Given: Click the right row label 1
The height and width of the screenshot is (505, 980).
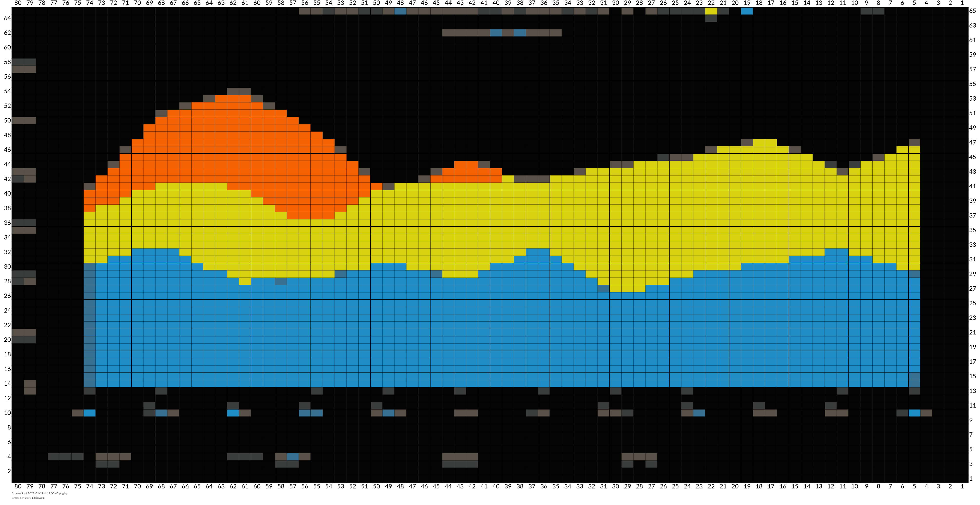Looking at the screenshot, I should coord(971,478).
